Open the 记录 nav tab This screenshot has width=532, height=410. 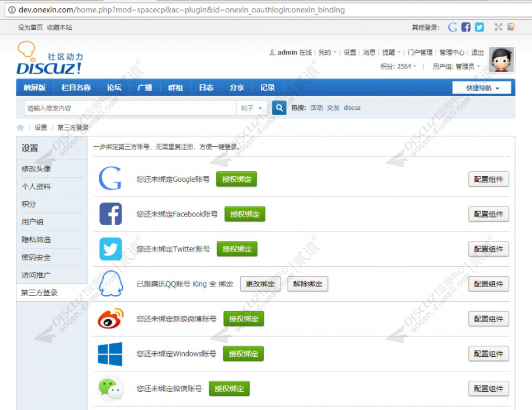click(267, 88)
